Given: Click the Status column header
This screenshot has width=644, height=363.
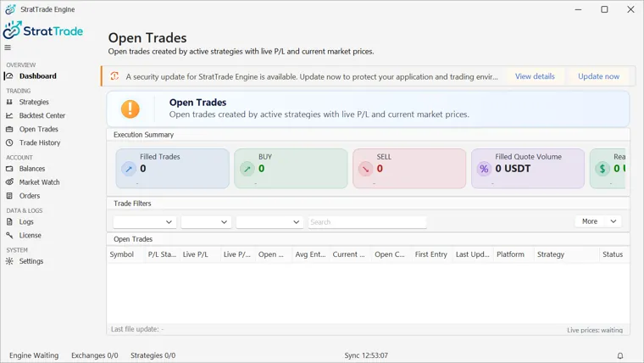Looking at the screenshot, I should pos(613,254).
